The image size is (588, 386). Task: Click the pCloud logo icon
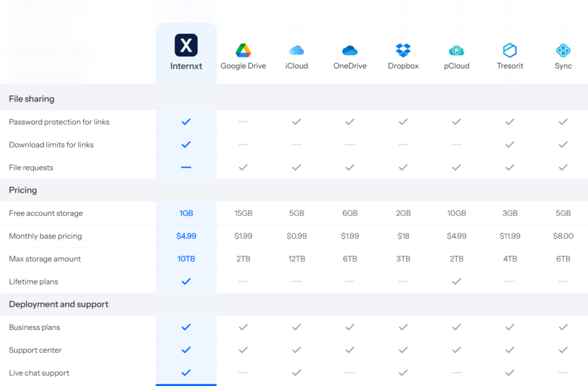click(x=457, y=50)
